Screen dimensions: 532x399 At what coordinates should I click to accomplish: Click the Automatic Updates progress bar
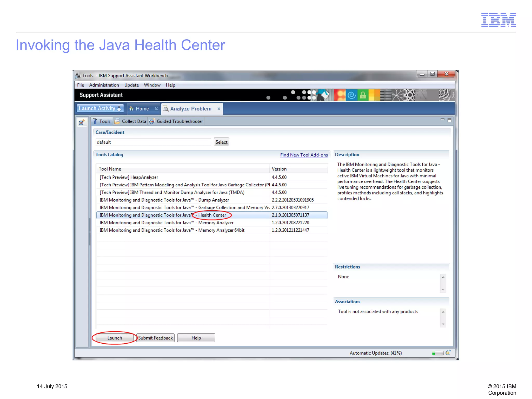(438, 353)
